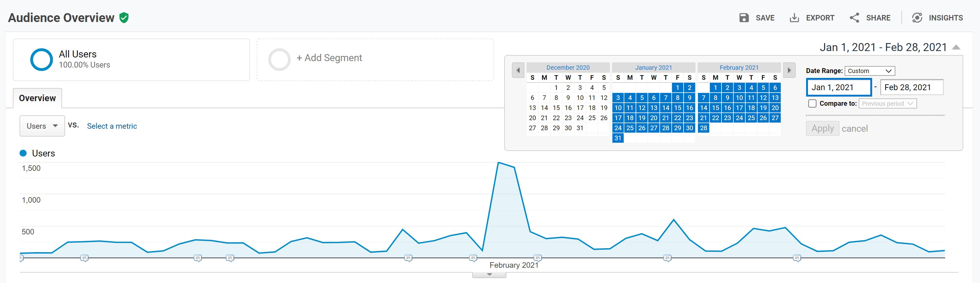Open the Users metric dropdown
This screenshot has width=980, height=283.
tap(42, 126)
